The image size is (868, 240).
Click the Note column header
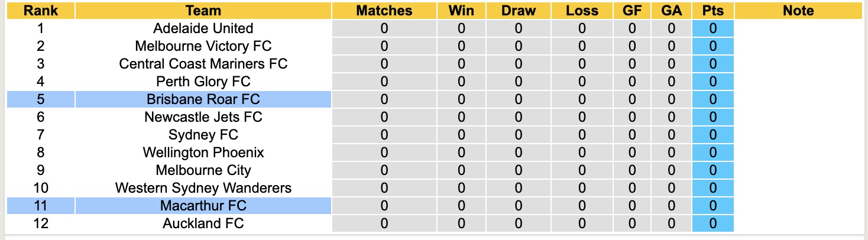pos(798,11)
